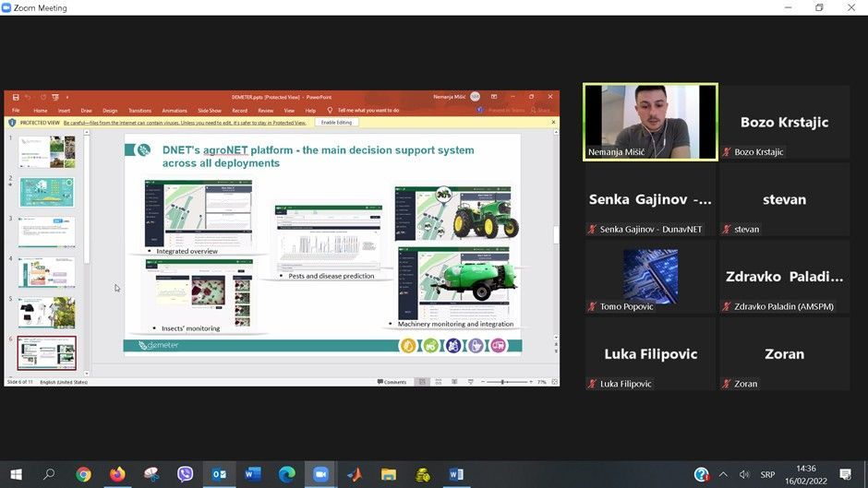868x488 pixels.
Task: Open Firefox from the taskbar
Action: pyautogui.click(x=117, y=474)
